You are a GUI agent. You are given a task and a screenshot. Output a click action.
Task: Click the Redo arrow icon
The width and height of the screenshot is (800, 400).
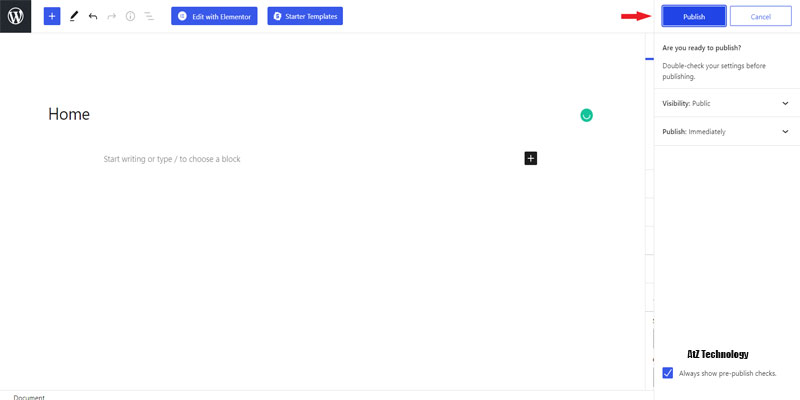(x=112, y=16)
